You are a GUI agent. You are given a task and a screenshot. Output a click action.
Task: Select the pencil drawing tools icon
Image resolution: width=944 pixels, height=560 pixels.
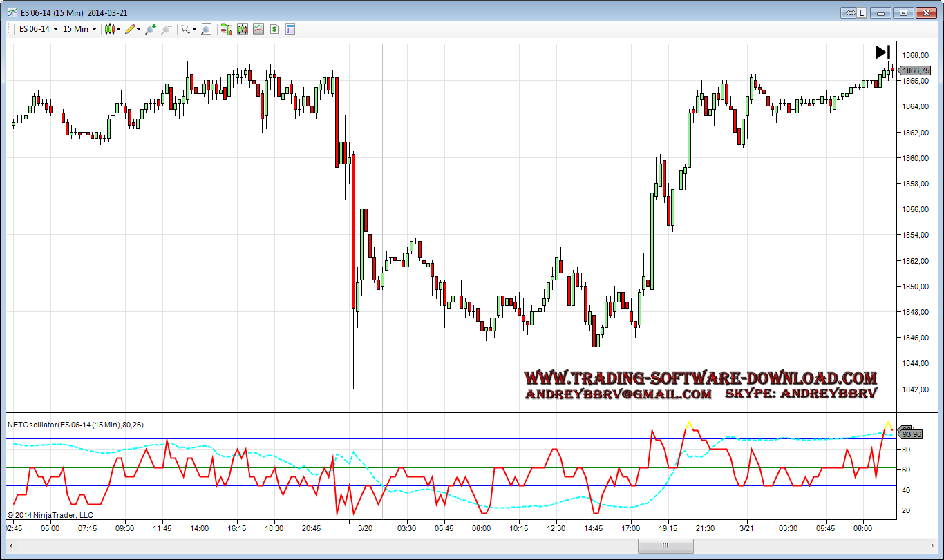point(130,29)
